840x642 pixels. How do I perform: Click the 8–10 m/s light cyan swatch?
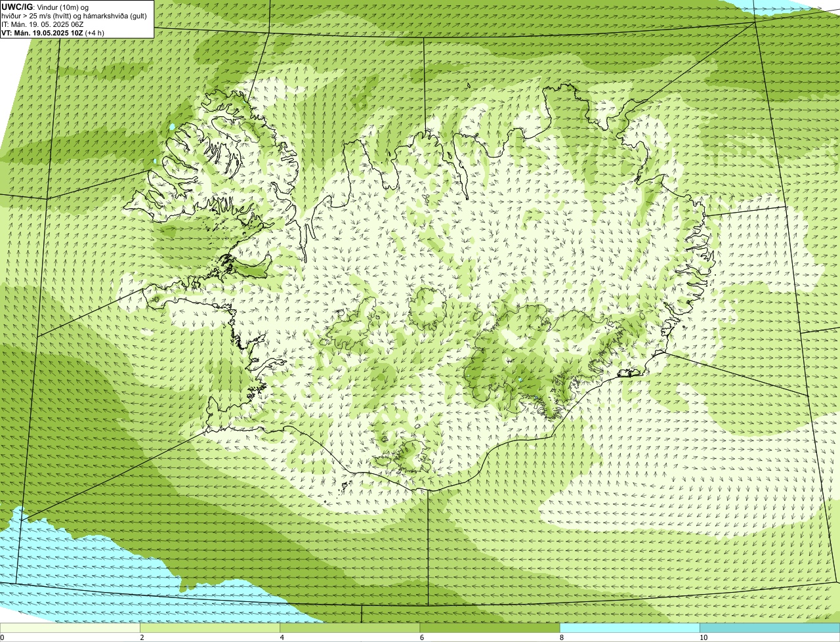(x=629, y=628)
